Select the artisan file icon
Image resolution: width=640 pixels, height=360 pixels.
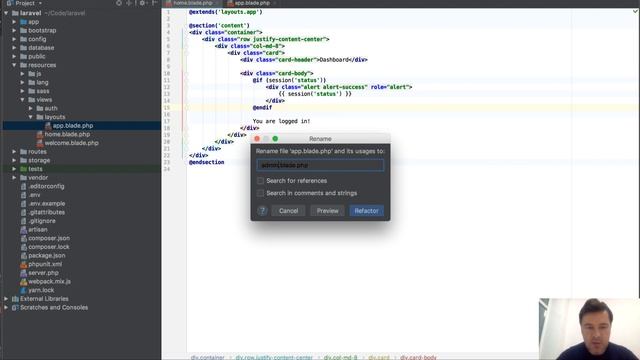24,229
